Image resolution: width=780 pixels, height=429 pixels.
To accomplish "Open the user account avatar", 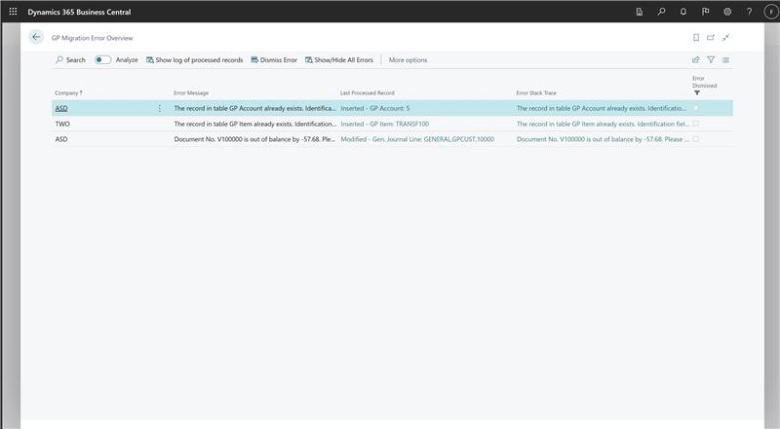I will click(x=771, y=11).
